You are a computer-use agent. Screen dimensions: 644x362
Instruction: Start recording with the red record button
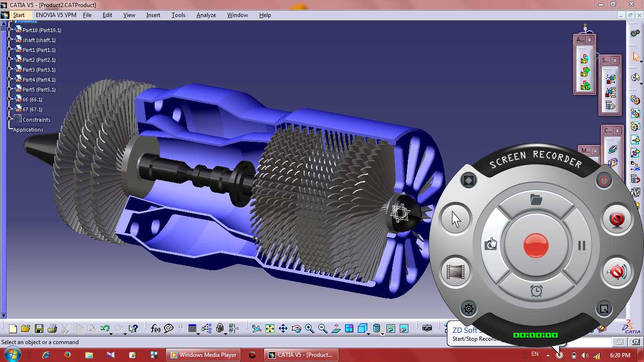pos(536,245)
